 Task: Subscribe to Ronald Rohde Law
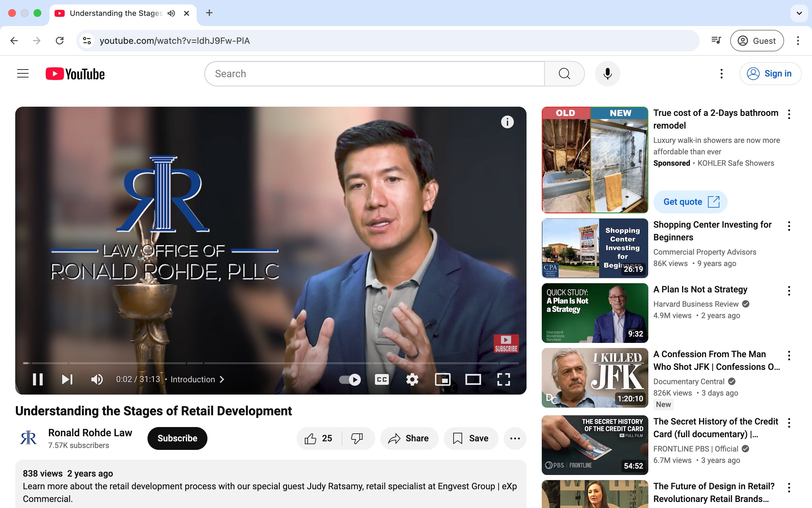tap(177, 438)
